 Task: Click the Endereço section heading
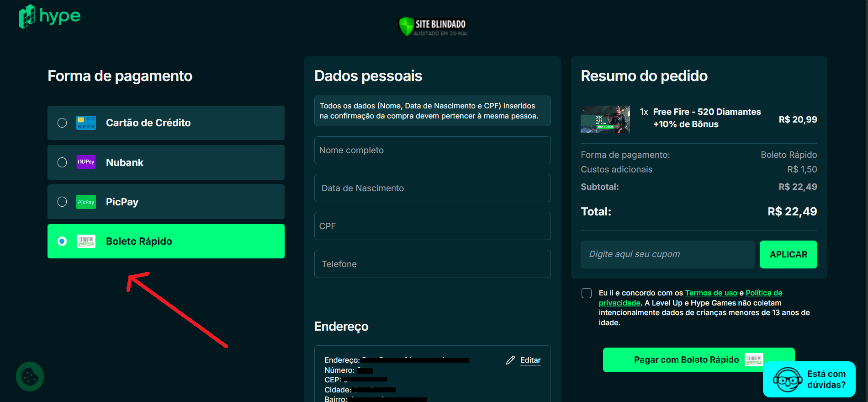click(x=341, y=327)
